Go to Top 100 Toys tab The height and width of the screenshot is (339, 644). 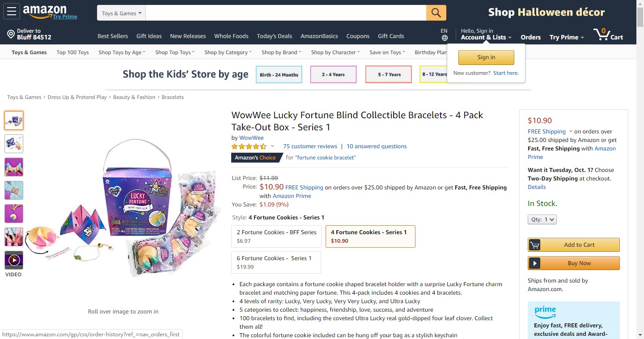tap(72, 52)
